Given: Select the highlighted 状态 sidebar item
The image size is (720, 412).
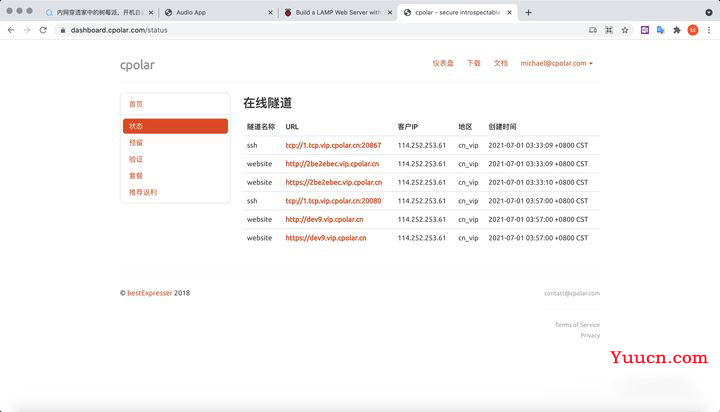Looking at the screenshot, I should [175, 126].
